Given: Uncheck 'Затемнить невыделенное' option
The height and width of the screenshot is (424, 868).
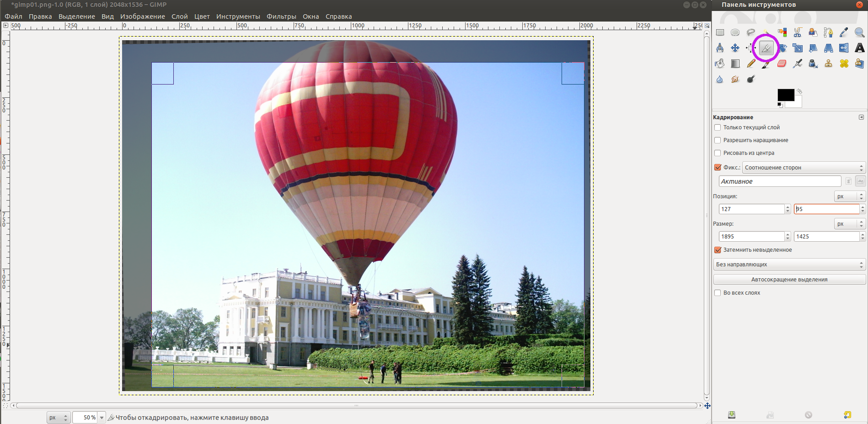Looking at the screenshot, I should coord(718,250).
